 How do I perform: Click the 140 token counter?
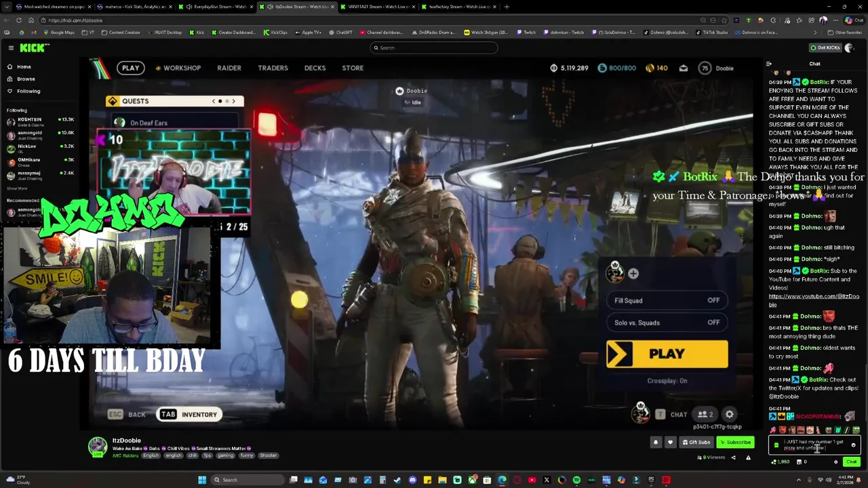pos(657,68)
